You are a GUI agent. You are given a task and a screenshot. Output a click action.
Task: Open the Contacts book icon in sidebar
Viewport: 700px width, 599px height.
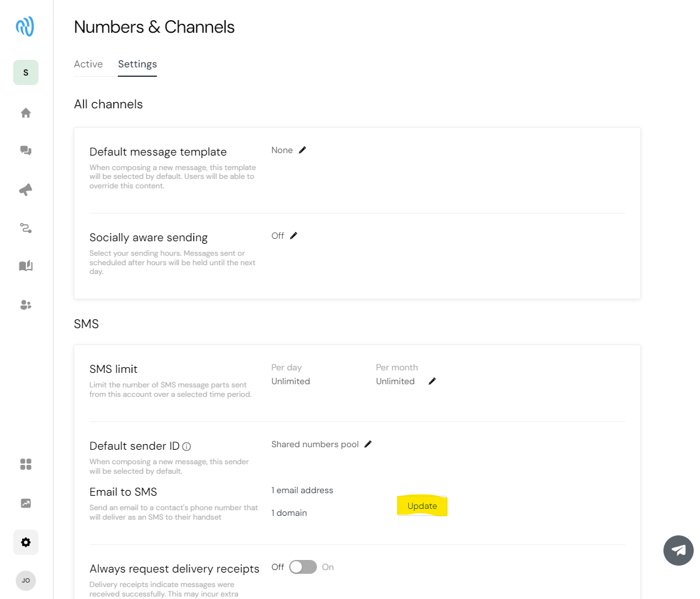25,266
